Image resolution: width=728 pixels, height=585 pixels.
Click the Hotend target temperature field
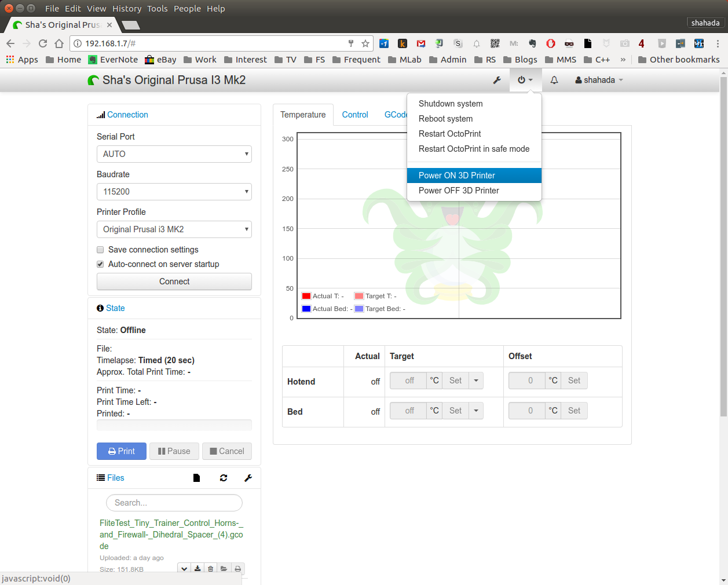click(x=408, y=381)
